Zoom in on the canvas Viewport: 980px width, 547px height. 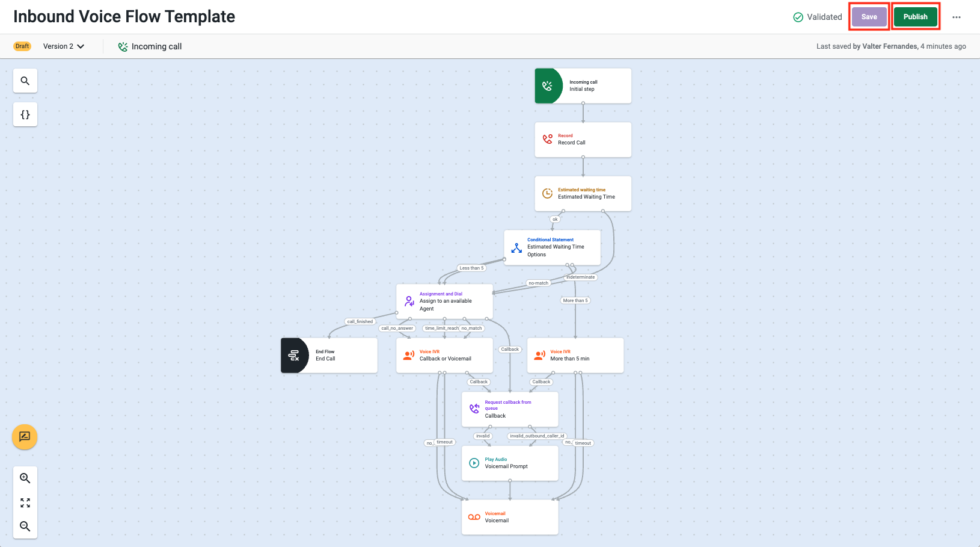click(x=25, y=478)
